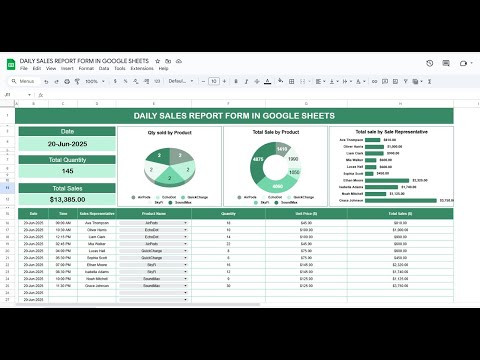Viewport: 480px width, 360px height.
Task: Open the name box dropdown arrow
Action: click(29, 95)
